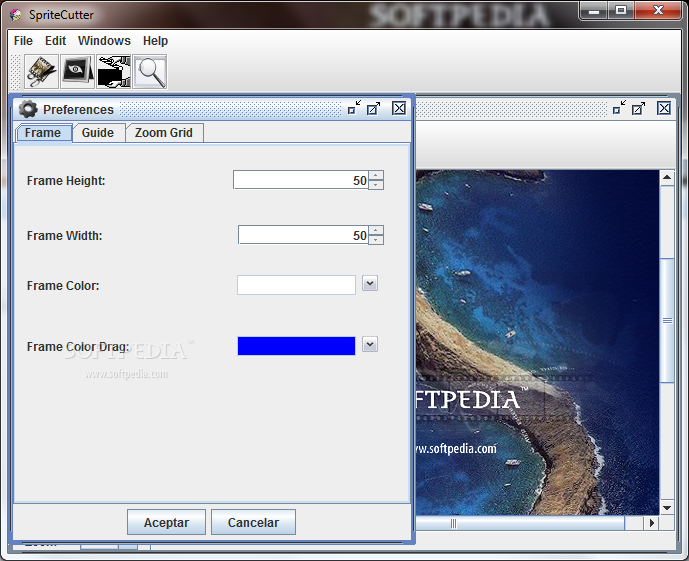Viewport: 689px width, 561px height.
Task: Click the Frame Height input field
Action: [x=301, y=180]
